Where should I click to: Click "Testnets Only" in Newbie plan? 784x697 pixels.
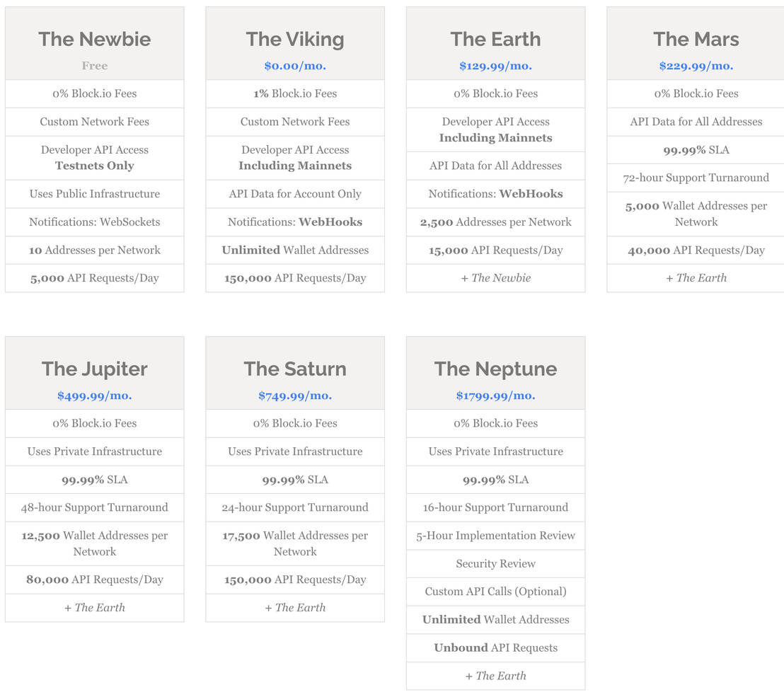pyautogui.click(x=95, y=166)
